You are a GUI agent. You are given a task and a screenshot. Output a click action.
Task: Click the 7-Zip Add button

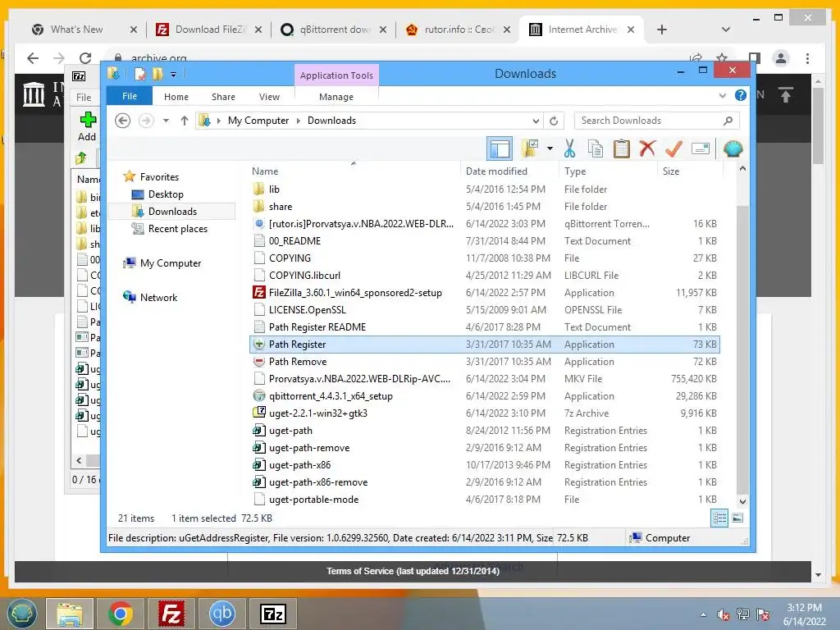pyautogui.click(x=87, y=126)
